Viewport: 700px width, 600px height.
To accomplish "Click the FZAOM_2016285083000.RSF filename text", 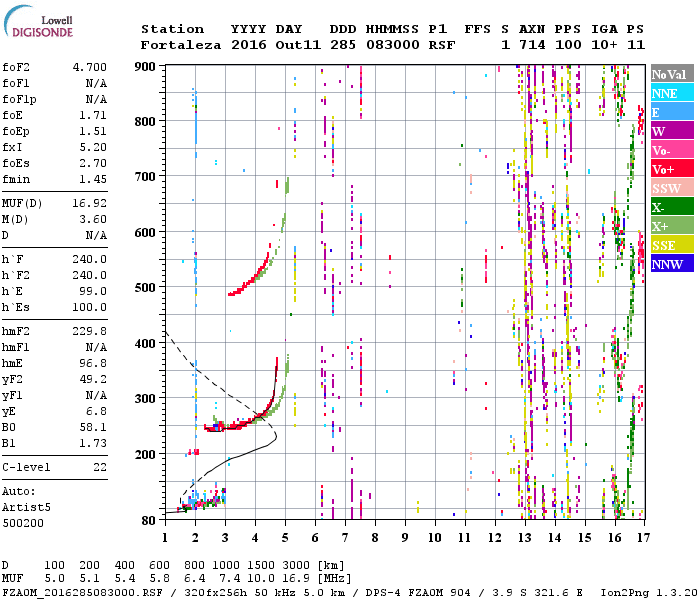I will 82,593.
